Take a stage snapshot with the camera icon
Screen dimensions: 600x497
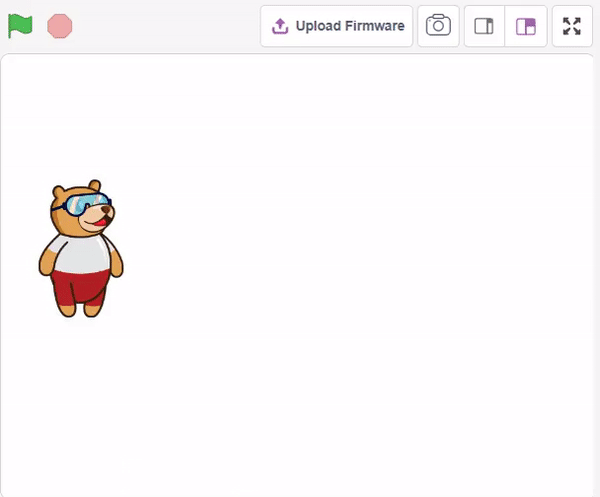pos(438,26)
